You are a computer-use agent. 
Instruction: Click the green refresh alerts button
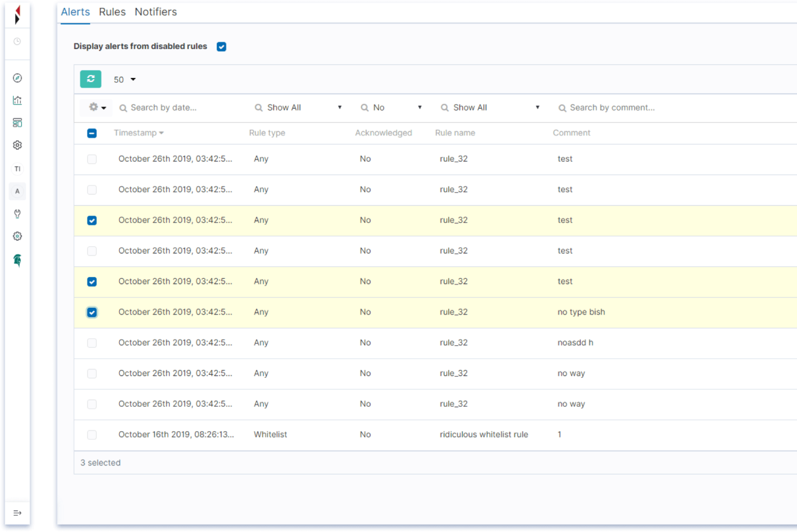pyautogui.click(x=91, y=79)
